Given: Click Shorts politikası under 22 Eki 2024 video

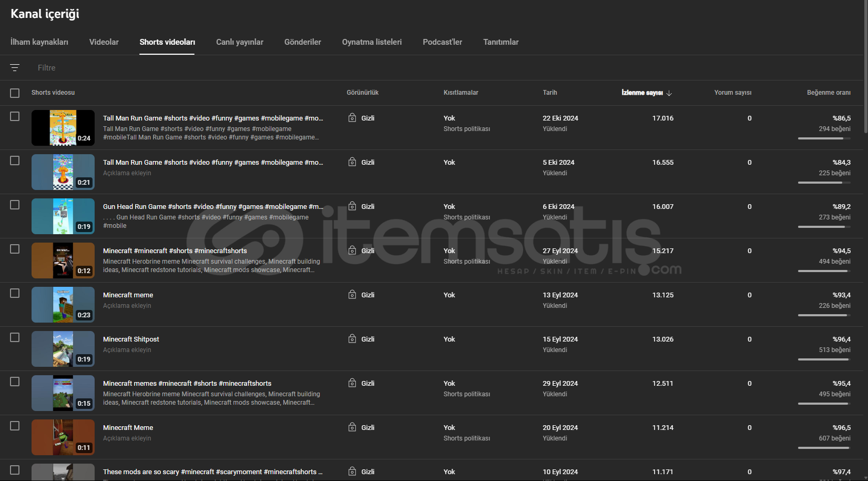Looking at the screenshot, I should click(467, 129).
